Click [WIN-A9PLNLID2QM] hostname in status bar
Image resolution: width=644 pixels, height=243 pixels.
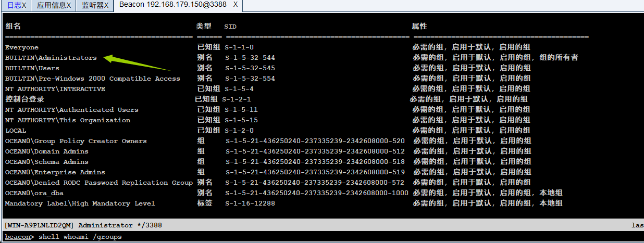pyautogui.click(x=39, y=225)
